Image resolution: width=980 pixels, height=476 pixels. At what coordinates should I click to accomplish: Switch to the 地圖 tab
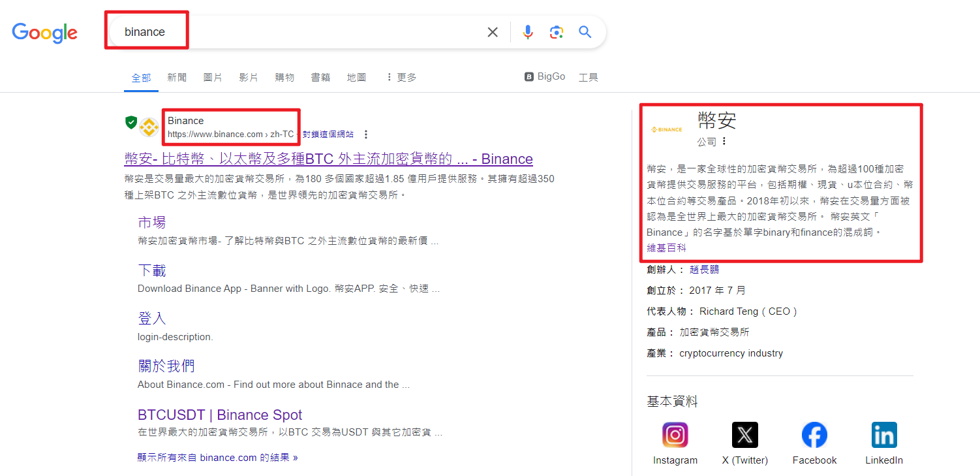pos(356,78)
